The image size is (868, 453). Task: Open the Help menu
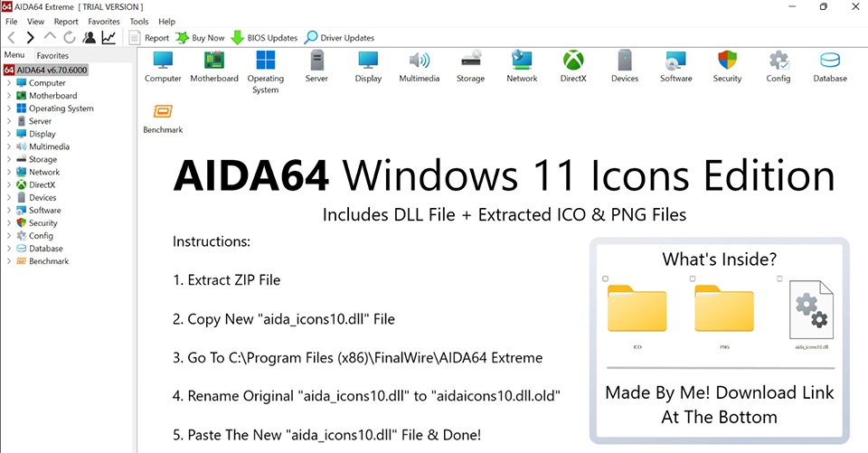(166, 22)
